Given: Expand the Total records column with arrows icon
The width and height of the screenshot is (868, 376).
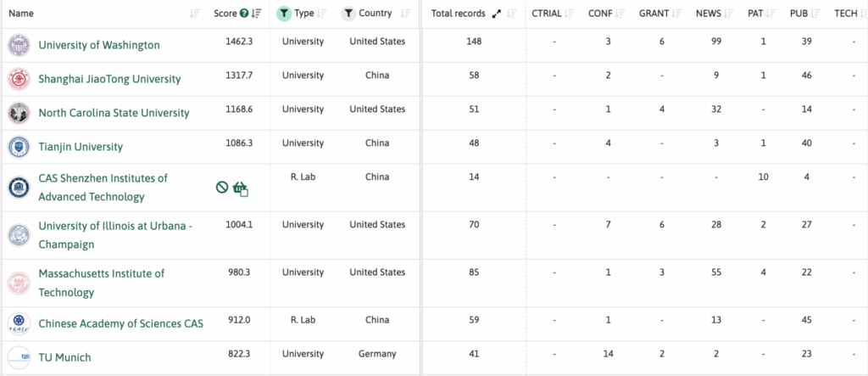Looking at the screenshot, I should pyautogui.click(x=497, y=14).
